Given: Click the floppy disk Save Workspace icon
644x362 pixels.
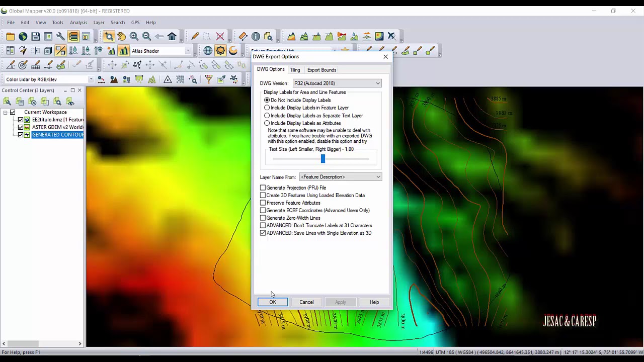Looking at the screenshot, I should point(36,36).
